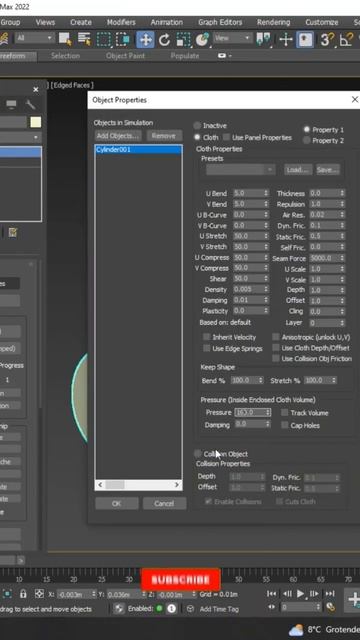Click the Remove button

tap(164, 136)
